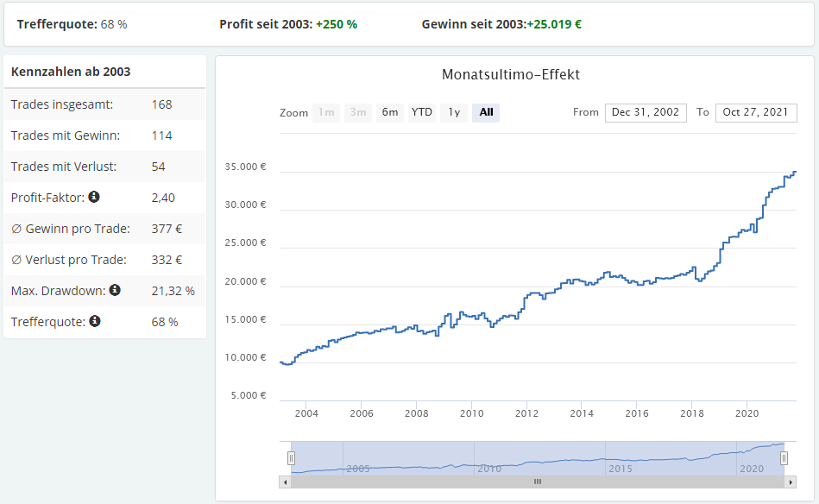This screenshot has width=819, height=504.
Task: Select the 3m zoom range
Action: (357, 112)
